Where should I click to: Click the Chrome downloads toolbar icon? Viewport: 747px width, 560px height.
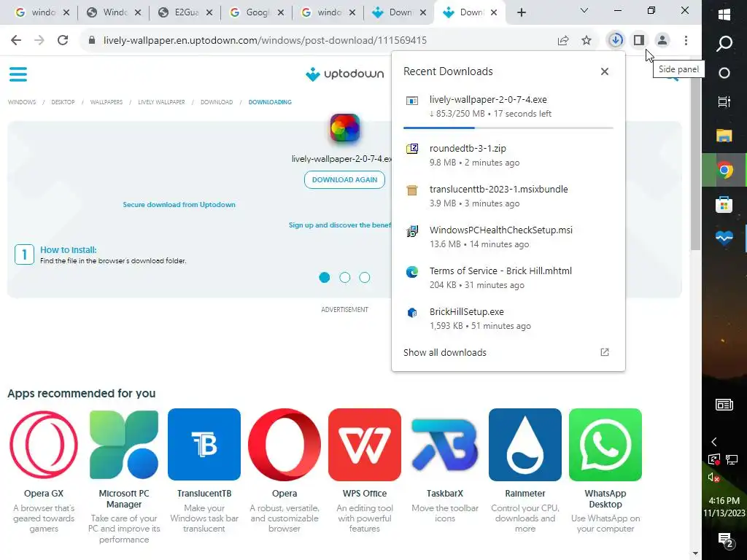tap(616, 40)
